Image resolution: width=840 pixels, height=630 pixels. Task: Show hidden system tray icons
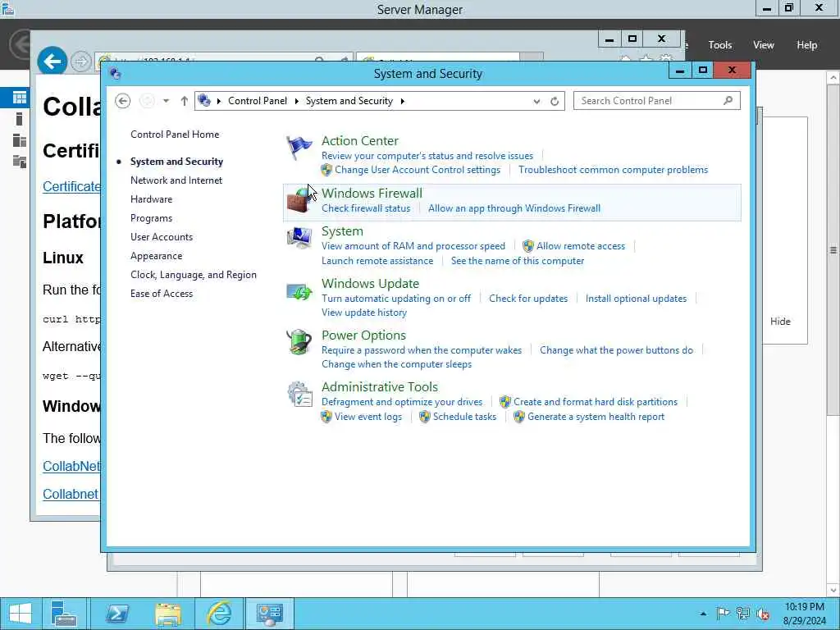point(703,614)
